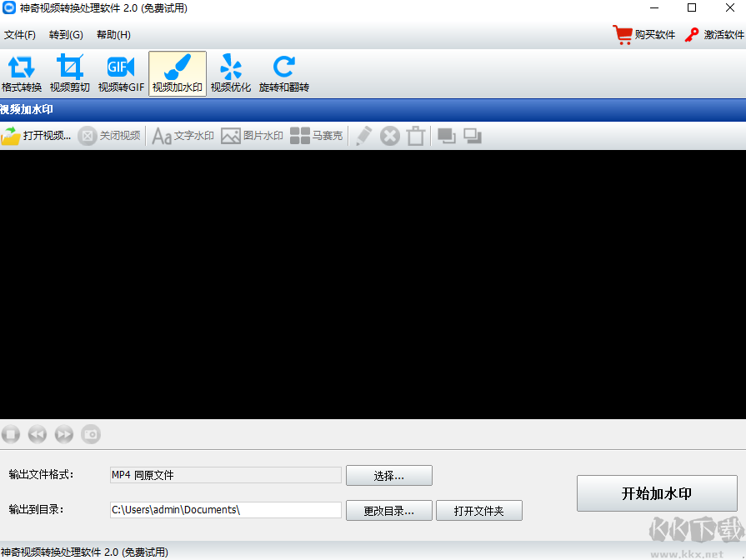Open the 视频剪切 video cutting tool
Viewport: 746px width, 560px height.
[70, 73]
